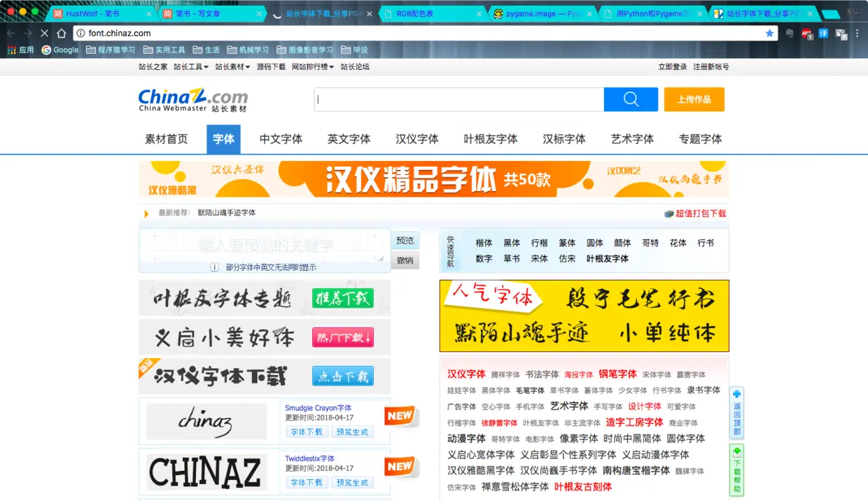
Task: Click the 预览 preview button
Action: coord(405,241)
